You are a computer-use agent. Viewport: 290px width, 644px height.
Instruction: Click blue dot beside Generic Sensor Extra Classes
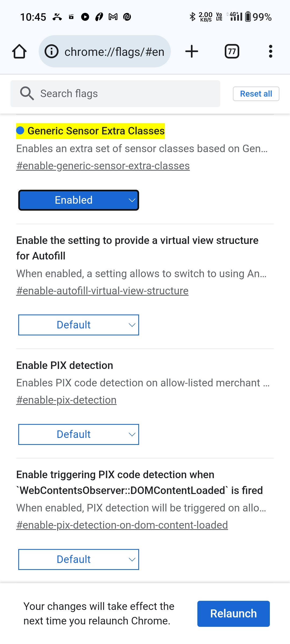coord(20,131)
